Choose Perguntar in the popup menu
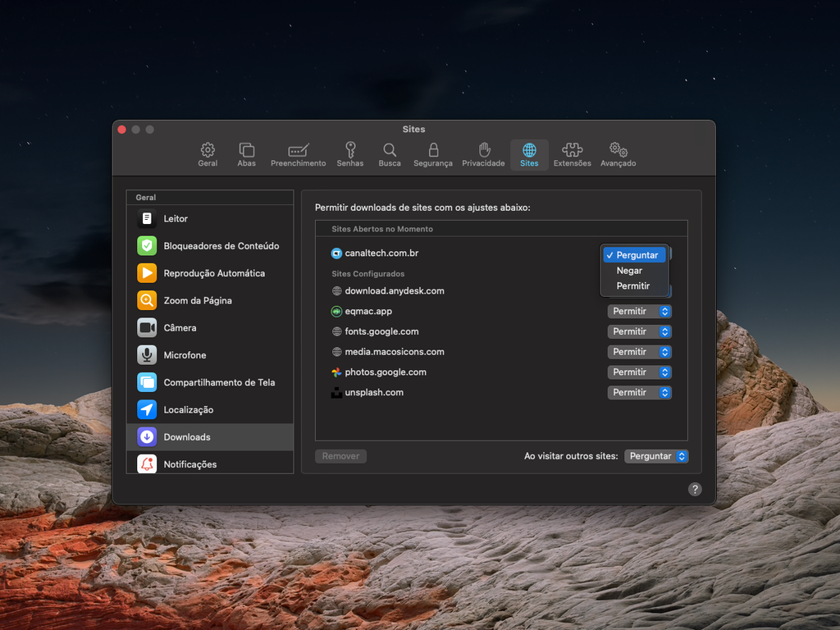840x630 pixels. pos(635,255)
